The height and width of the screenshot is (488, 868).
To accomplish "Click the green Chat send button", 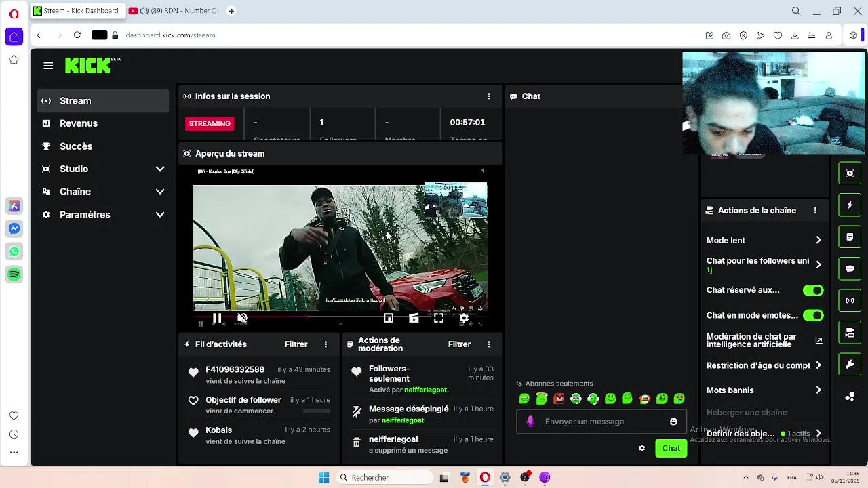I will 671,448.
